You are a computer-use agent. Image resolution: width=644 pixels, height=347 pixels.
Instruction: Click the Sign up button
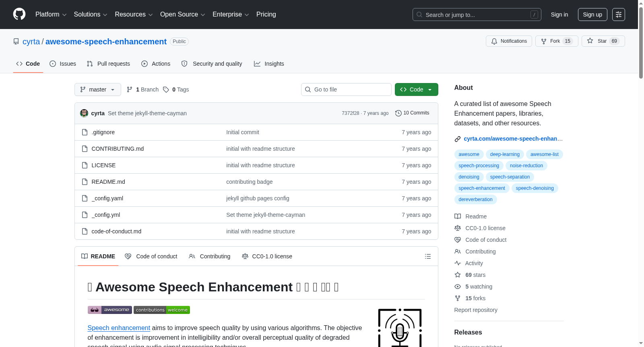coord(592,15)
